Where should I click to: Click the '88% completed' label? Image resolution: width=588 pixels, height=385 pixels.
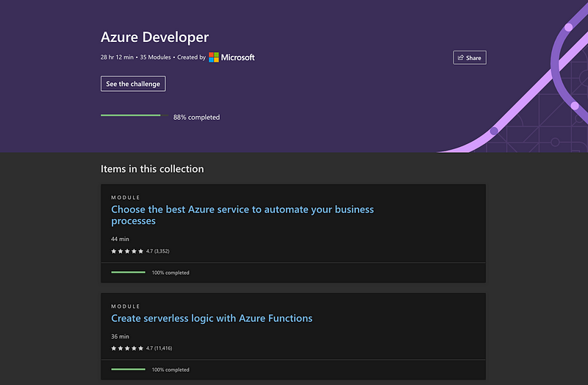coord(196,118)
